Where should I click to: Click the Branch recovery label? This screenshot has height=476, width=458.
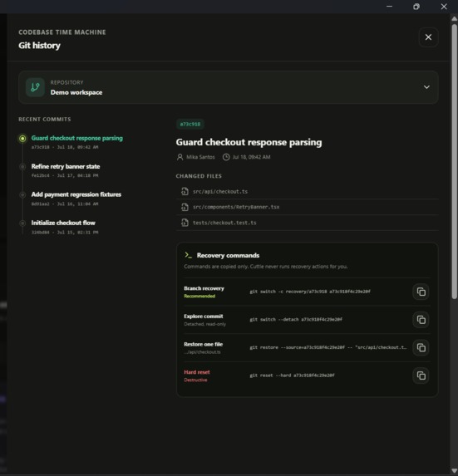coord(204,288)
